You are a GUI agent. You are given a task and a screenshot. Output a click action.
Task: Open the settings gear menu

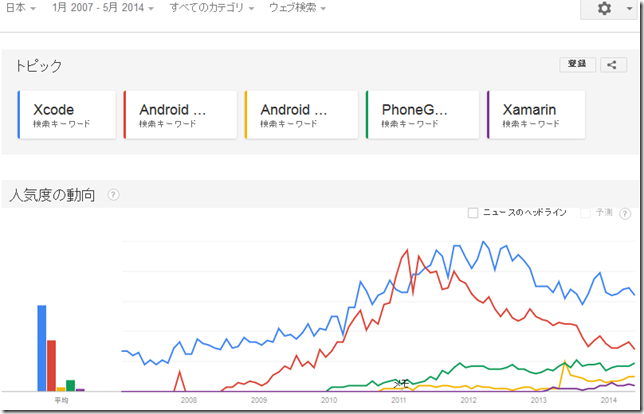(604, 8)
